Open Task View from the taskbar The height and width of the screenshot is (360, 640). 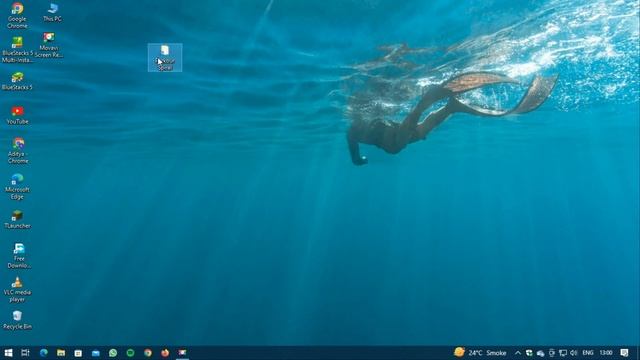pos(25,353)
